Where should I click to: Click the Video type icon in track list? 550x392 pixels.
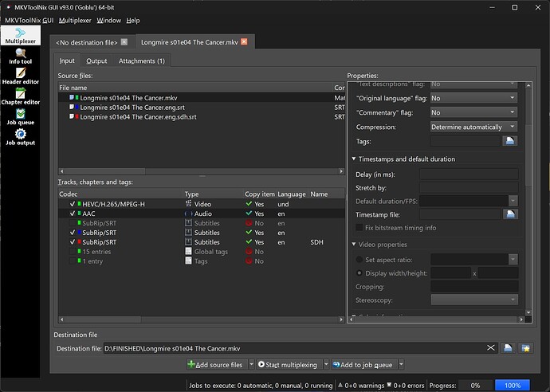pos(188,204)
